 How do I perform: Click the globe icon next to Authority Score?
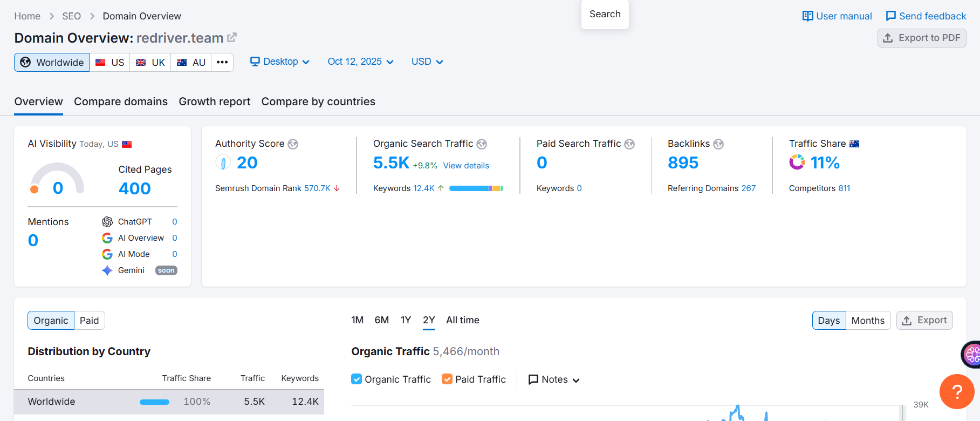(293, 144)
